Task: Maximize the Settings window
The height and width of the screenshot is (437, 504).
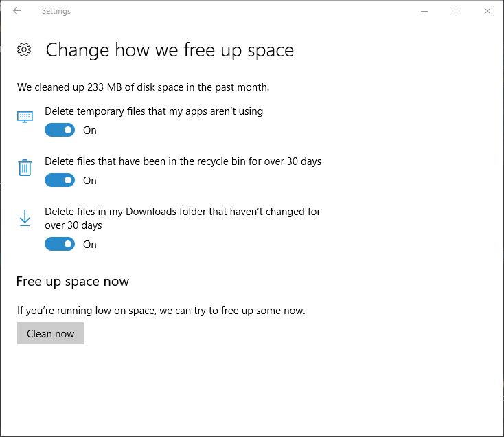Action: 456,11
